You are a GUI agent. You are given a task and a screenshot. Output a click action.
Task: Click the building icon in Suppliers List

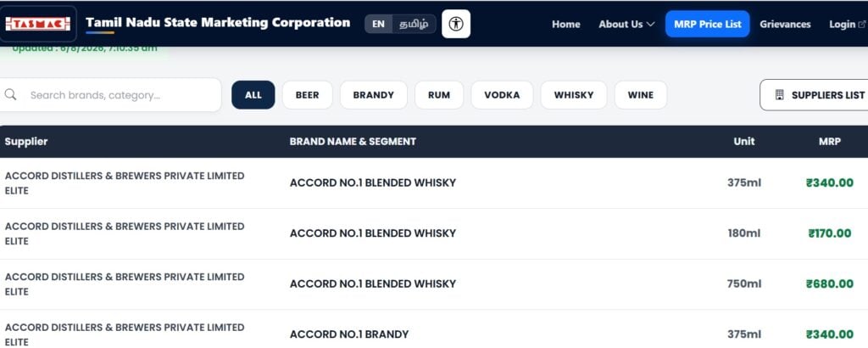tap(780, 95)
